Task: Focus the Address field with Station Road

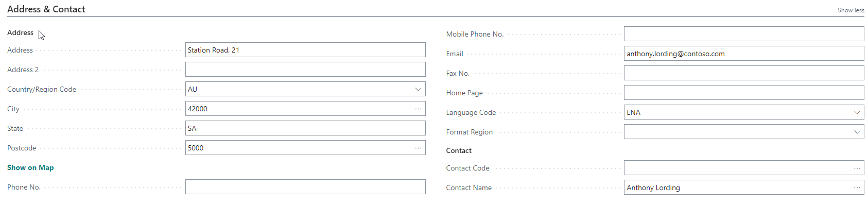Action: [x=305, y=50]
